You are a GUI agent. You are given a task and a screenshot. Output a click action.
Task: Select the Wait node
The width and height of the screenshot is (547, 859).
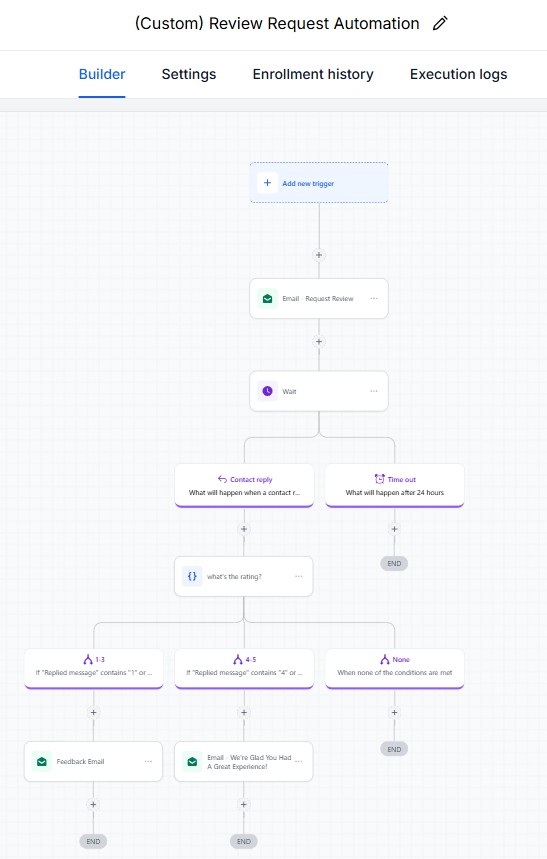319,391
